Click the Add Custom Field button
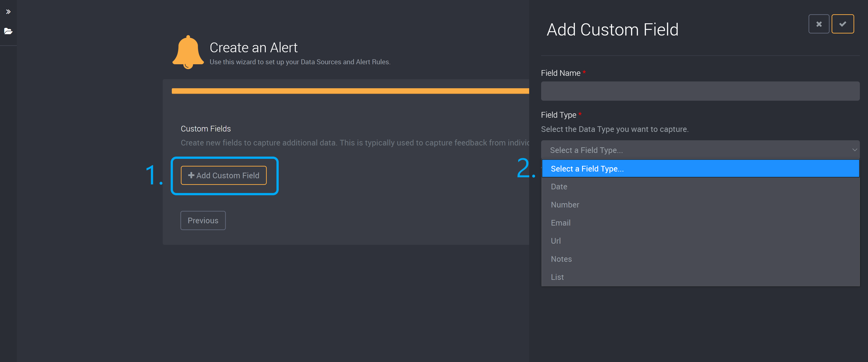This screenshot has width=868, height=362. (x=224, y=175)
